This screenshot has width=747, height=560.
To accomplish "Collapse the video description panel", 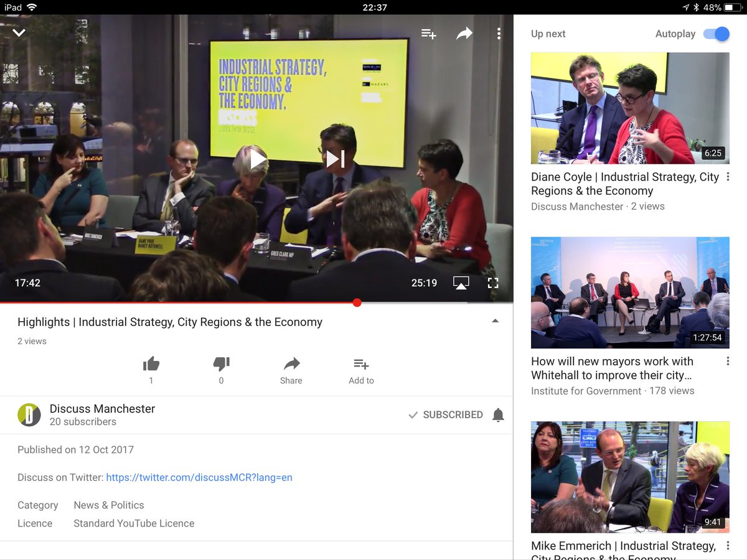I will 495,320.
